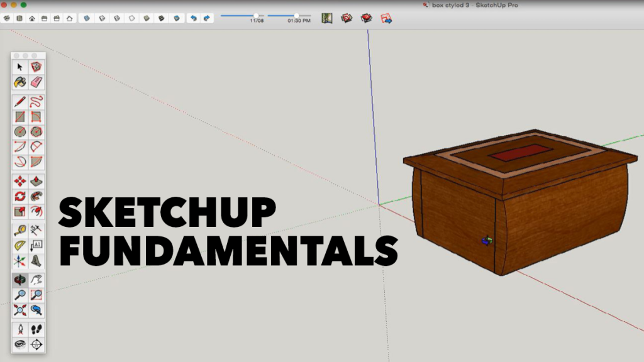Enable Shaded With Textures style
Screen dimensions: 644x362
click(x=162, y=18)
